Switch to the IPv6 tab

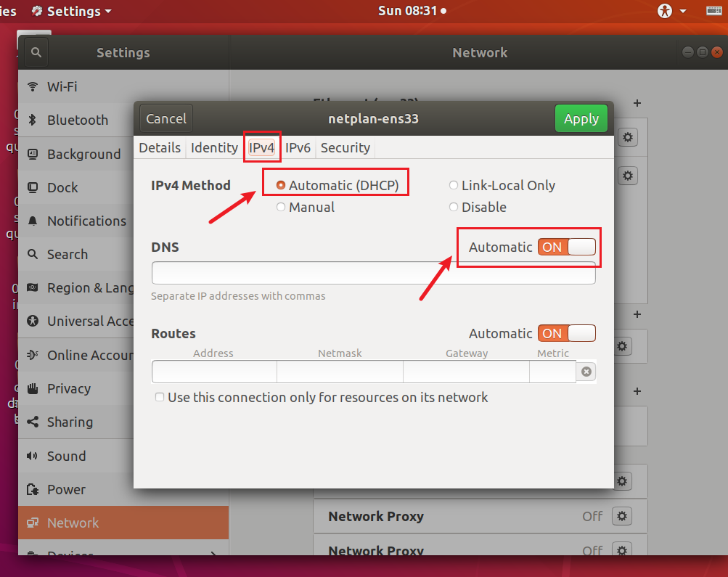click(298, 147)
